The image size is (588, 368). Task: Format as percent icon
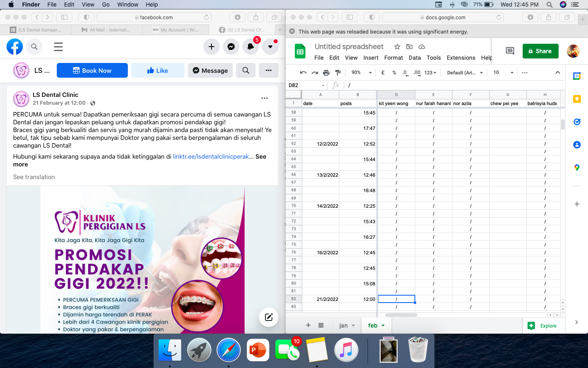point(394,72)
